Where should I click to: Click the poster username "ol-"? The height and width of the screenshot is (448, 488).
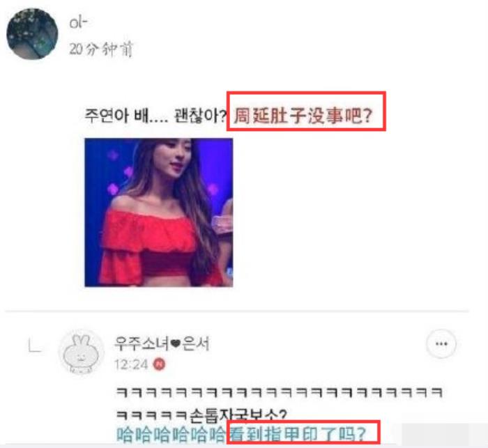[78, 23]
